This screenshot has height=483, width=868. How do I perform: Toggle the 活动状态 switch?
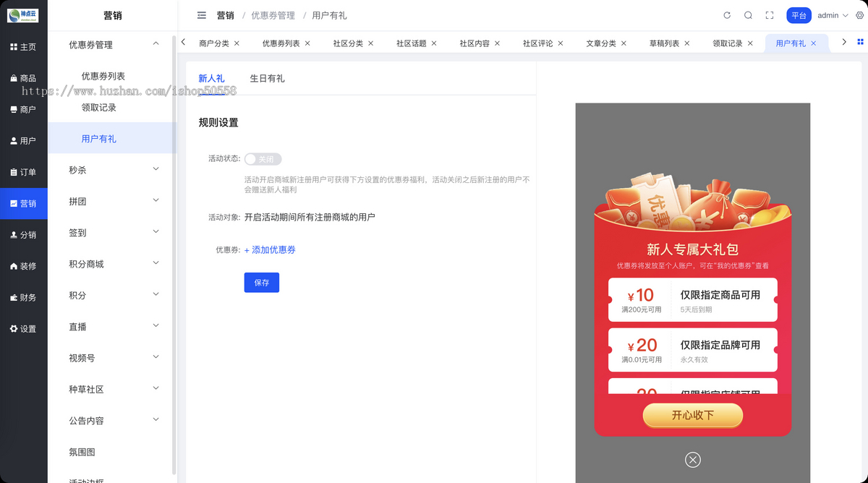263,159
